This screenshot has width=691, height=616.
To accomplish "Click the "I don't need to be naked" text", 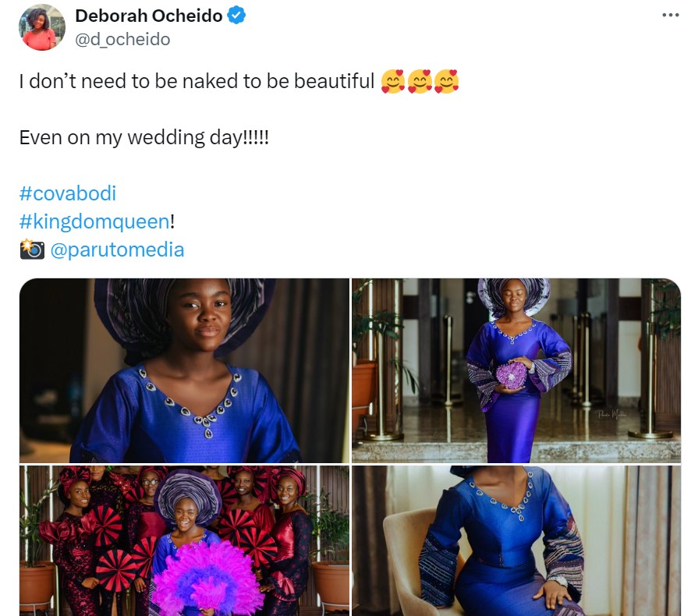I will coord(197,82).
